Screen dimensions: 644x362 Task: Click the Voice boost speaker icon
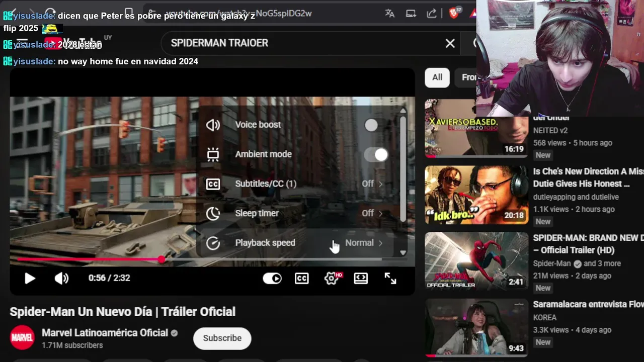213,125
